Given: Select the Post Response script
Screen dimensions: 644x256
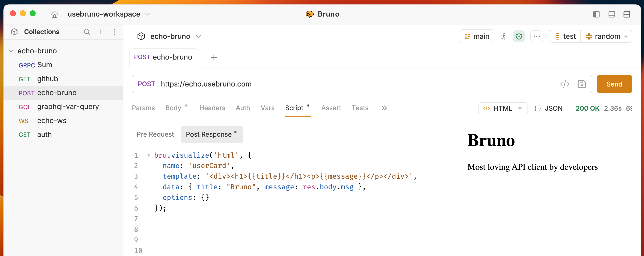Looking at the screenshot, I should [x=212, y=134].
